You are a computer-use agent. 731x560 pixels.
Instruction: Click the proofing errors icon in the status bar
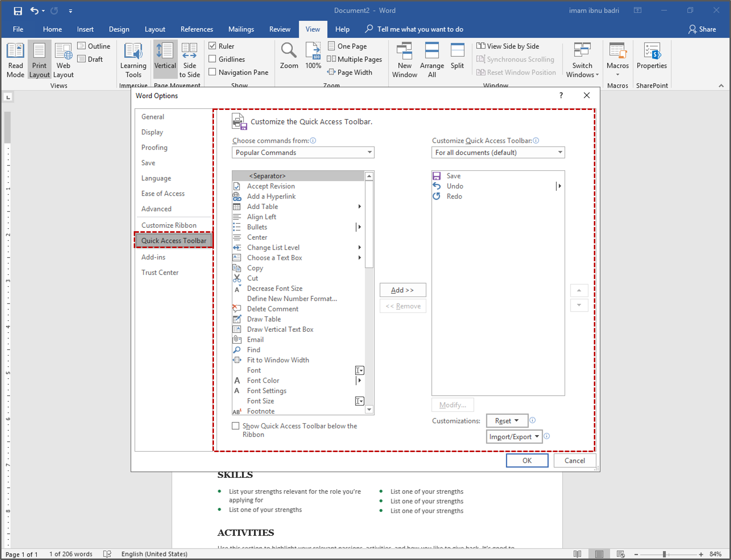pyautogui.click(x=107, y=554)
